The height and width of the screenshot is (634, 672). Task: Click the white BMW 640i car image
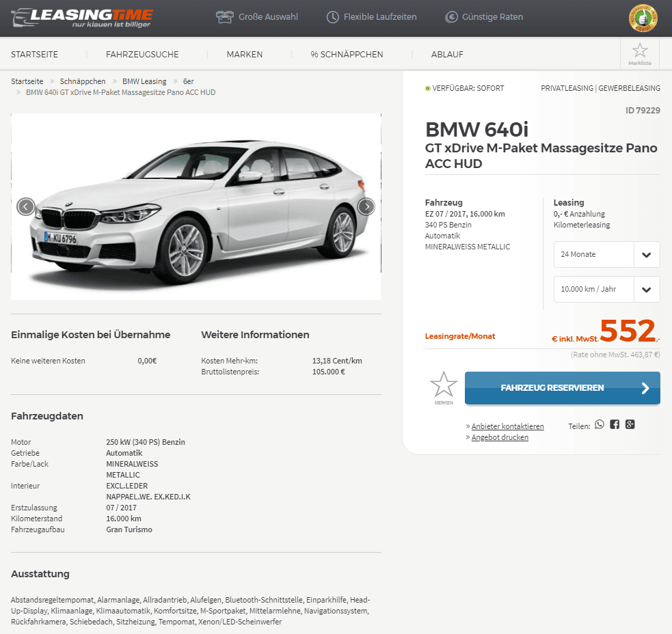[x=196, y=207]
